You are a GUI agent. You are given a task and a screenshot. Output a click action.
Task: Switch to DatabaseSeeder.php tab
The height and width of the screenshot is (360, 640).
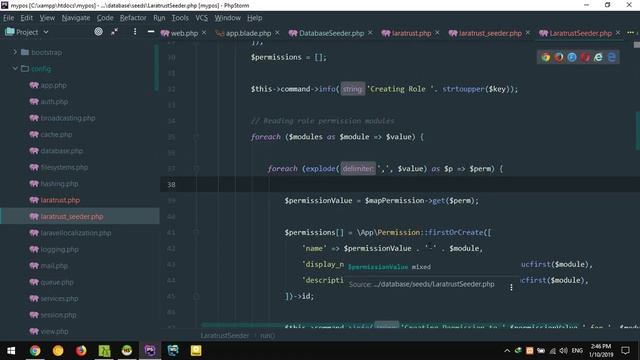click(327, 33)
